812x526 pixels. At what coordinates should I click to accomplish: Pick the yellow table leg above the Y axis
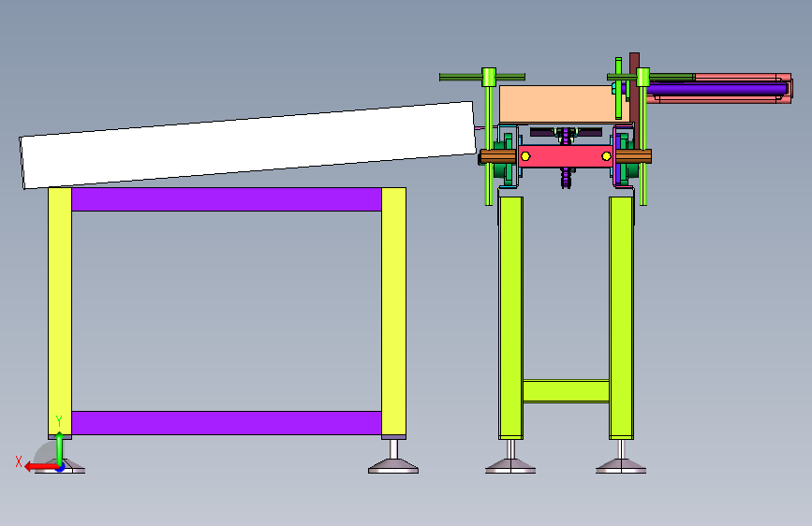tap(60, 311)
